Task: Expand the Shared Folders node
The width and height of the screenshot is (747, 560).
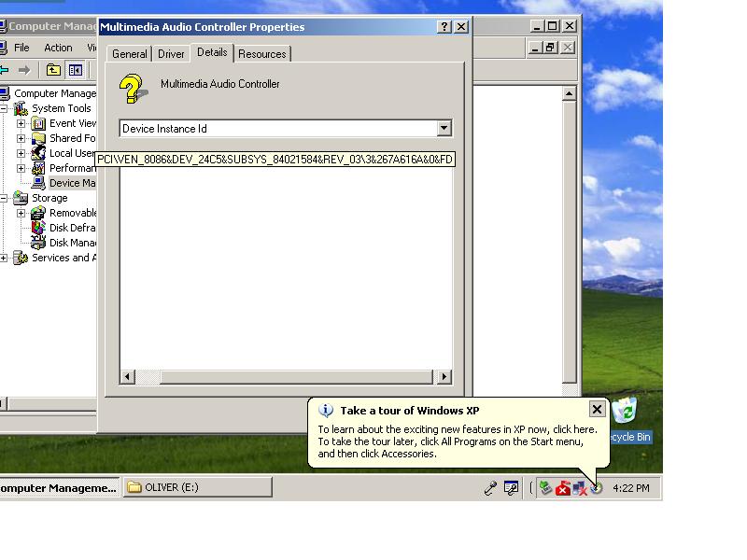Action: (21, 138)
